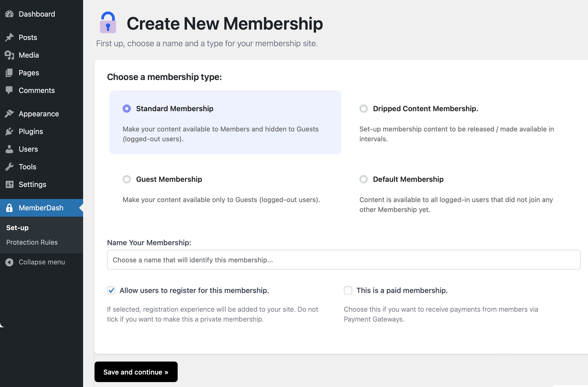
Task: Click the Posts pushpin icon
Action: (x=9, y=37)
